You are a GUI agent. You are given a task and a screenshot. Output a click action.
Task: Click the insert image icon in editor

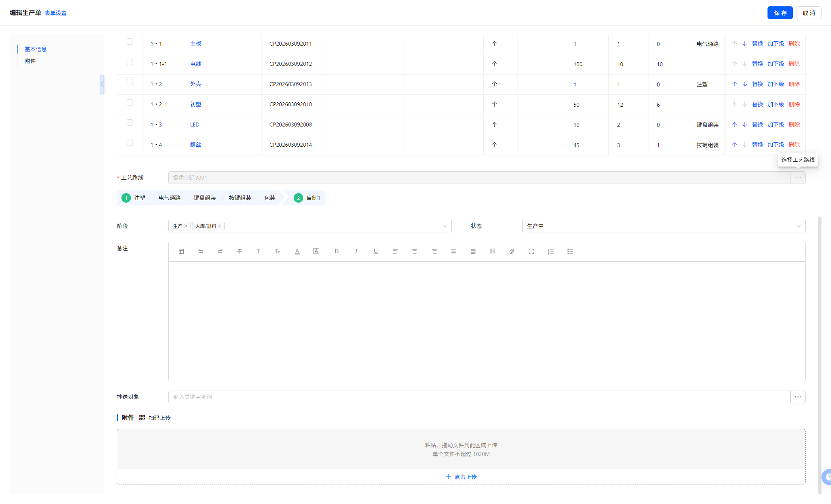(x=492, y=251)
